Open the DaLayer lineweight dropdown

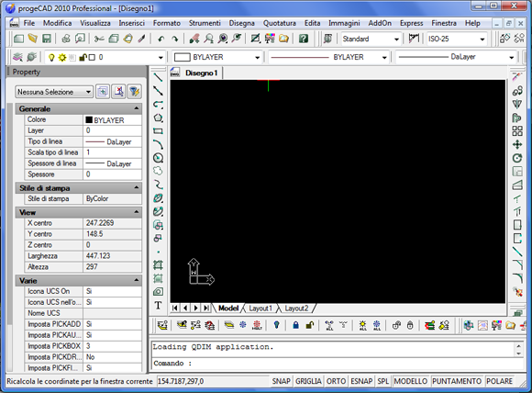coord(511,58)
